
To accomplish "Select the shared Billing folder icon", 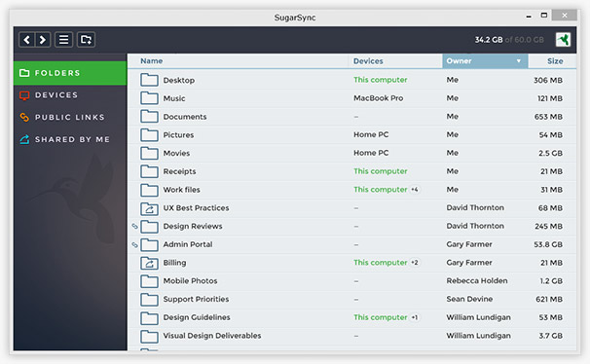I will point(149,263).
